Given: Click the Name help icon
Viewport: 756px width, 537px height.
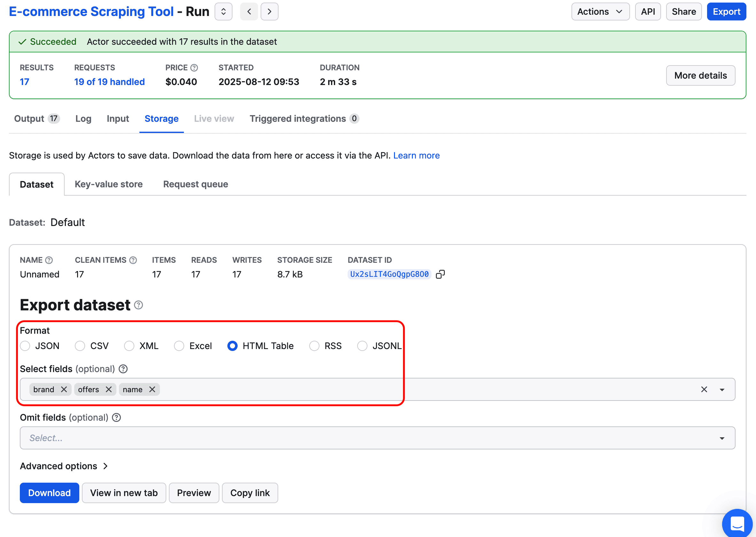Looking at the screenshot, I should click(x=49, y=260).
